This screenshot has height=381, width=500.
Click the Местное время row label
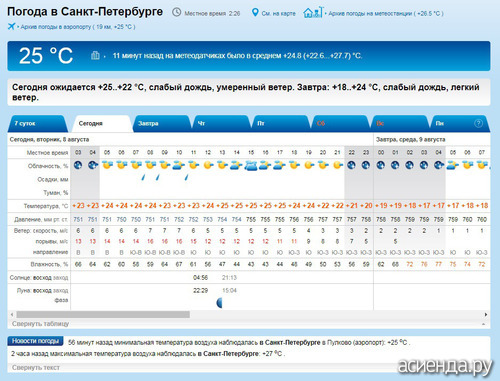[47, 153]
